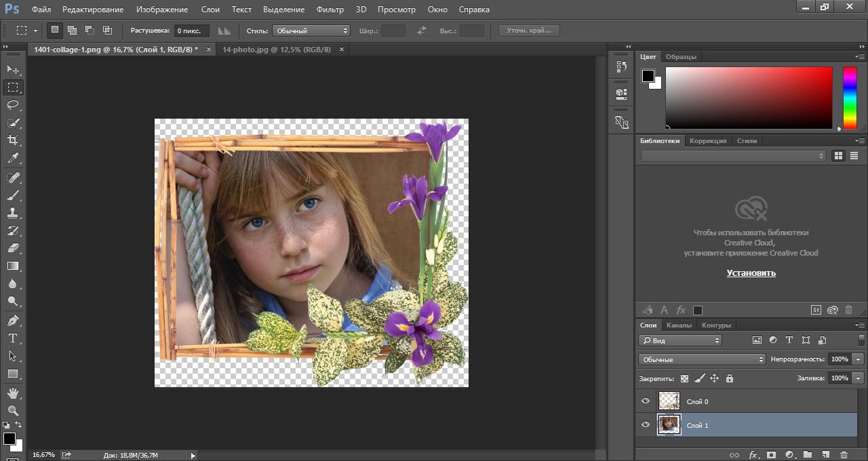
Task: Pick the Eyedropper tool
Action: click(13, 159)
